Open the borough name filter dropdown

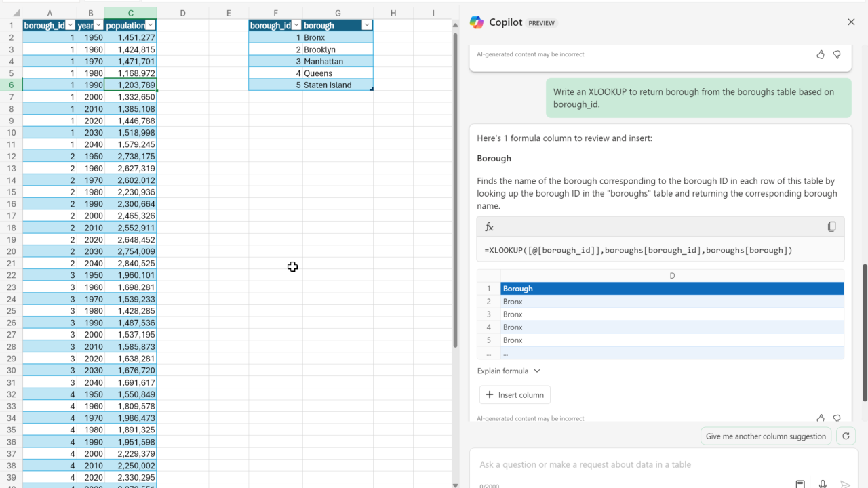click(x=367, y=25)
